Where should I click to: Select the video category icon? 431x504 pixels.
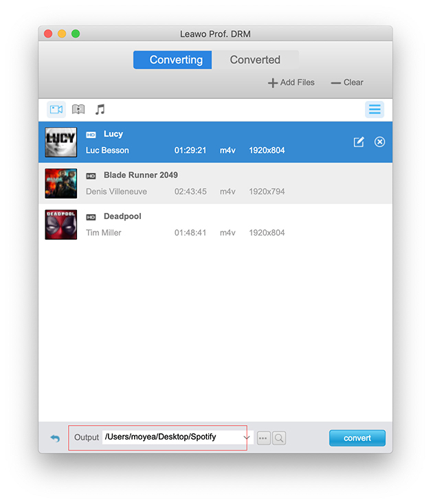pyautogui.click(x=56, y=109)
